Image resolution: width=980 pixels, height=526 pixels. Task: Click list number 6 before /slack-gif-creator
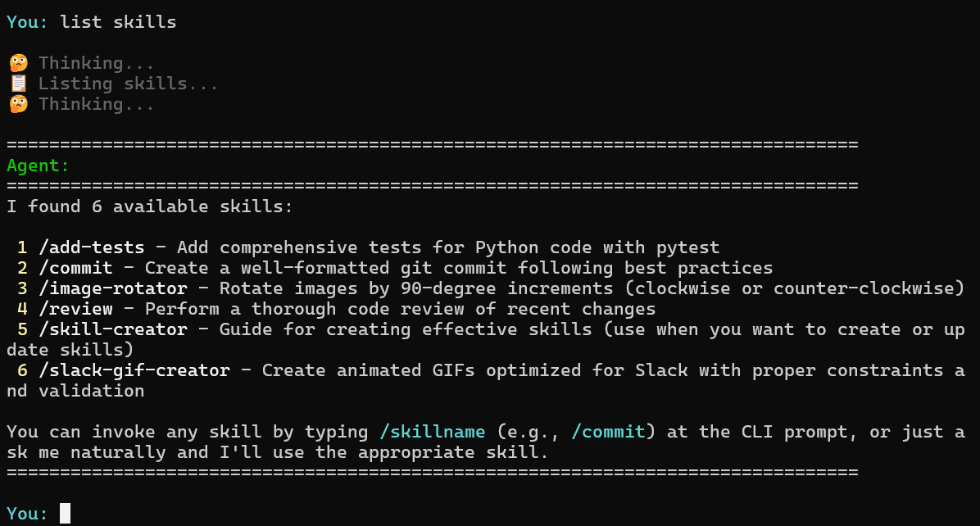23,370
